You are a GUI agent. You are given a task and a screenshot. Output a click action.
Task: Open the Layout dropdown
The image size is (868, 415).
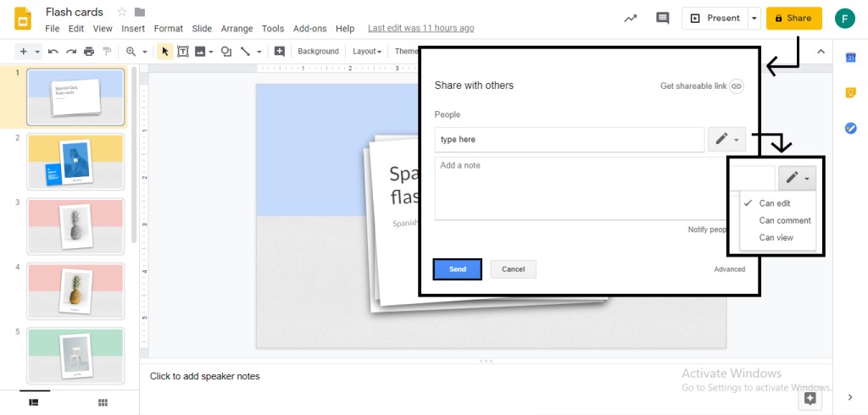click(366, 52)
